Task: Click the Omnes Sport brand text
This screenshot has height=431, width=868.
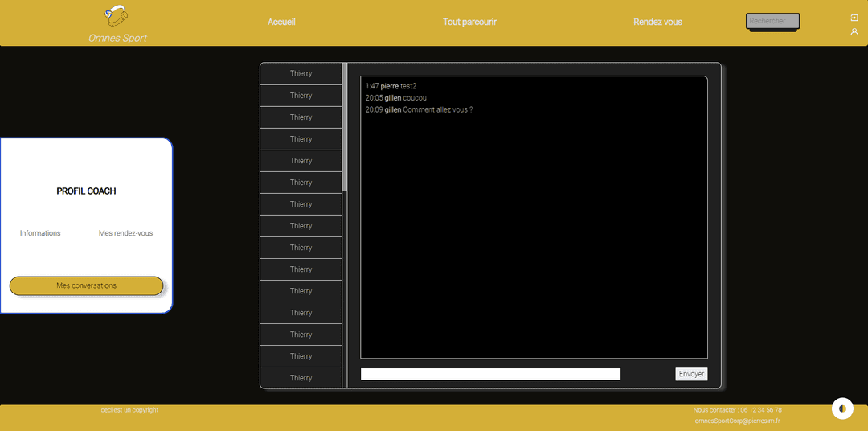Action: [x=117, y=38]
